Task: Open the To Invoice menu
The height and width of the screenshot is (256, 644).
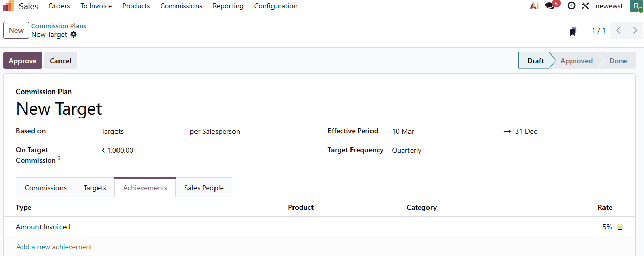Action: [x=96, y=6]
